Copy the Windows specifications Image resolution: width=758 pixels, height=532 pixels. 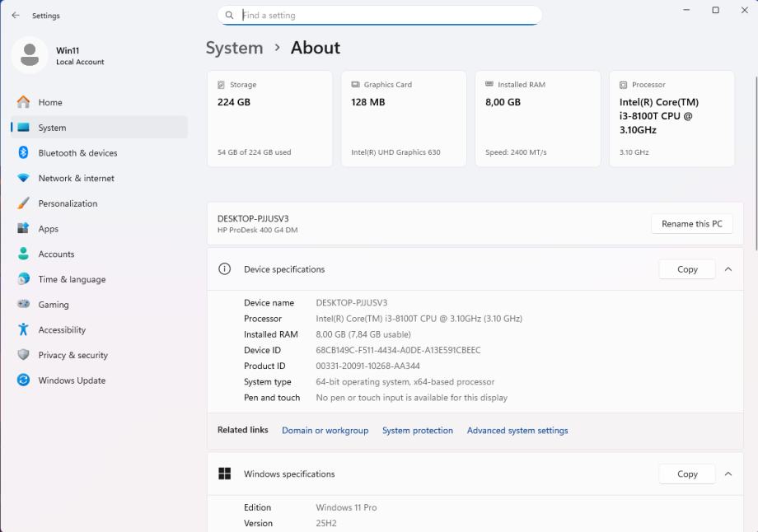[687, 474]
